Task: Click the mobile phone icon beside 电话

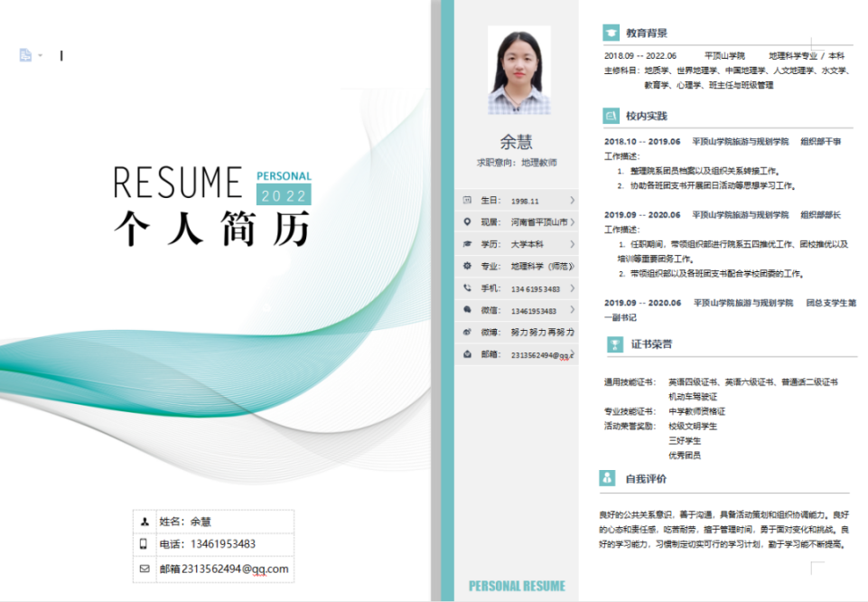Action: click(x=144, y=544)
